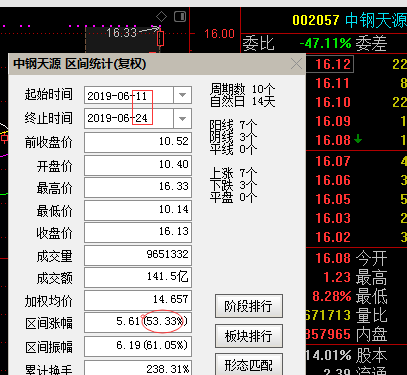Select the 区间振幅 field 6.19(61.05%)
Screen dimensions: 407x375
[138, 346]
